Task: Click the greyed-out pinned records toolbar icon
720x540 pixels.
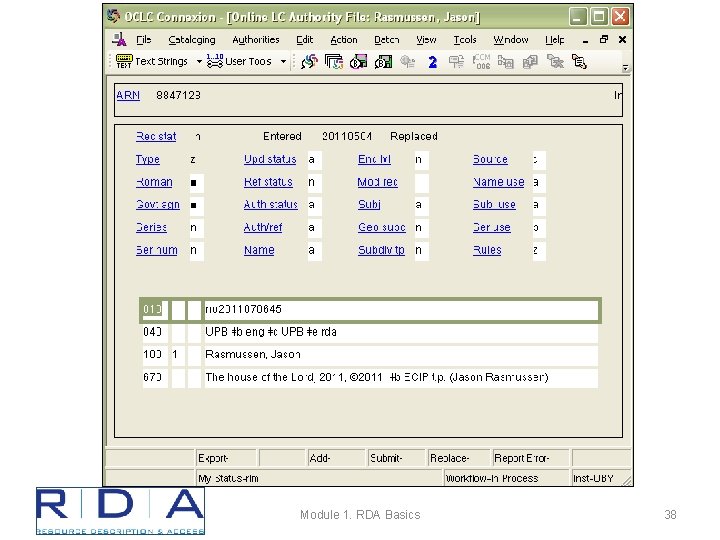Action: click(x=506, y=62)
